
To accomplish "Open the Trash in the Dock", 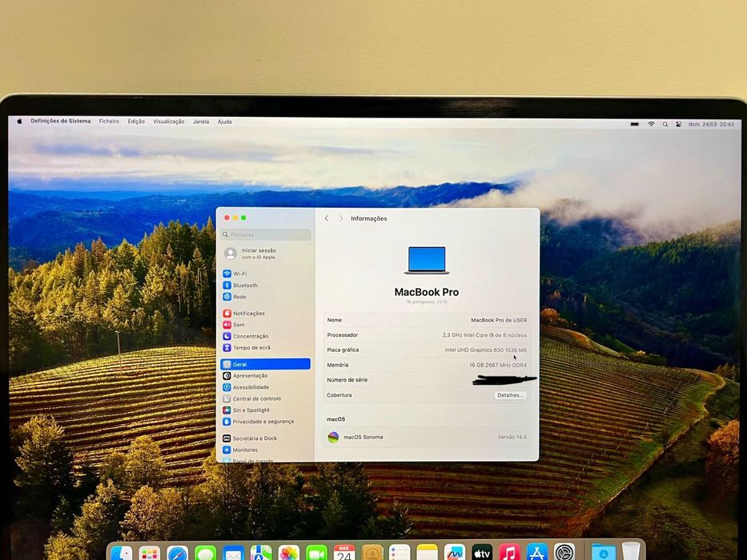I will (631, 552).
